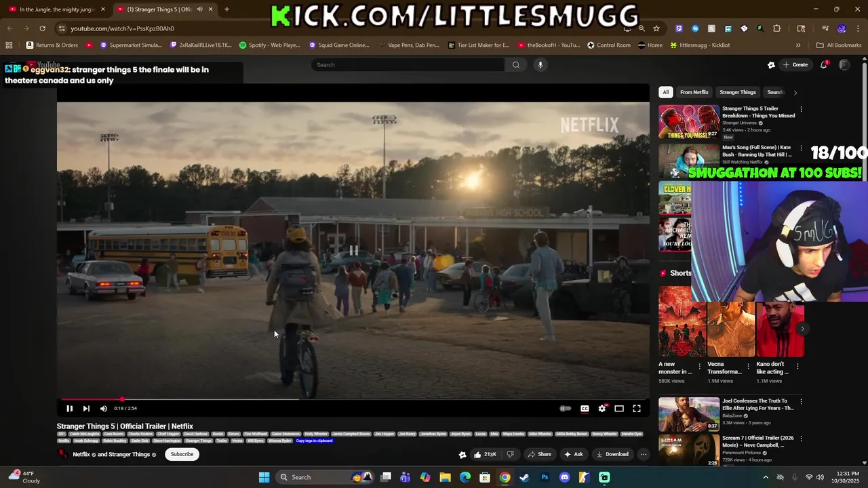
Task: Open the Netflix channel link
Action: 81,454
